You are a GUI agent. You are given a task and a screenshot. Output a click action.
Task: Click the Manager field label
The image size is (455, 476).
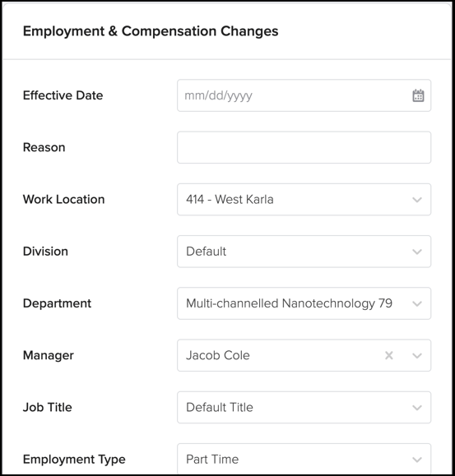click(49, 355)
